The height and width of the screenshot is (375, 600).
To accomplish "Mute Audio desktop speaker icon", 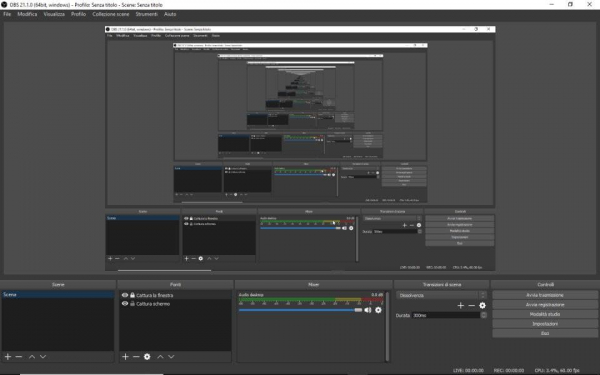I will pyautogui.click(x=368, y=310).
